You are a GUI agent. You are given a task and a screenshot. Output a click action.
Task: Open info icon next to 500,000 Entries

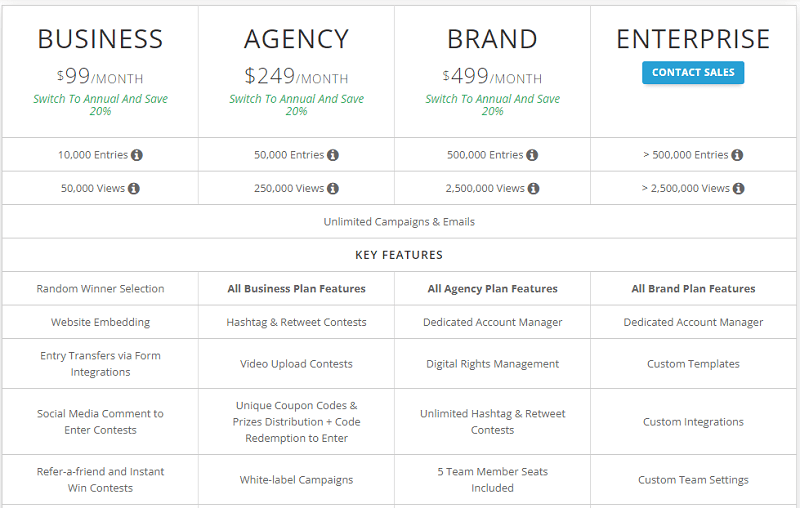pyautogui.click(x=532, y=155)
